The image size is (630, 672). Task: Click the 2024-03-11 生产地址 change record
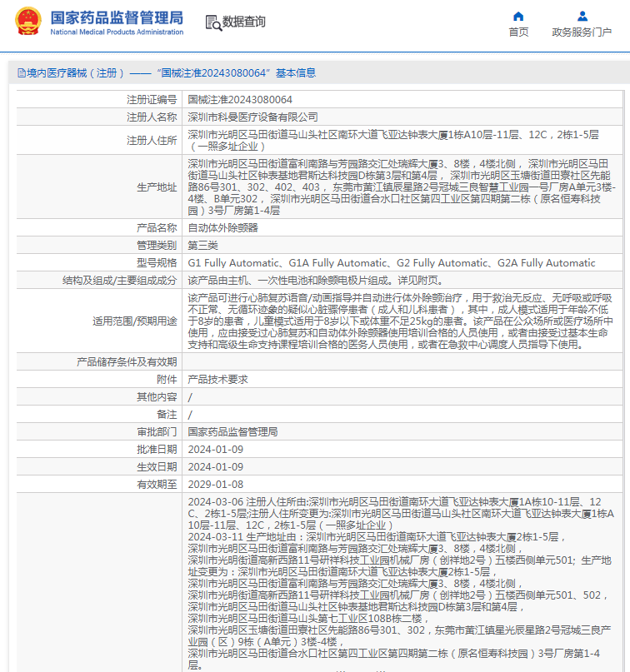coord(400,601)
